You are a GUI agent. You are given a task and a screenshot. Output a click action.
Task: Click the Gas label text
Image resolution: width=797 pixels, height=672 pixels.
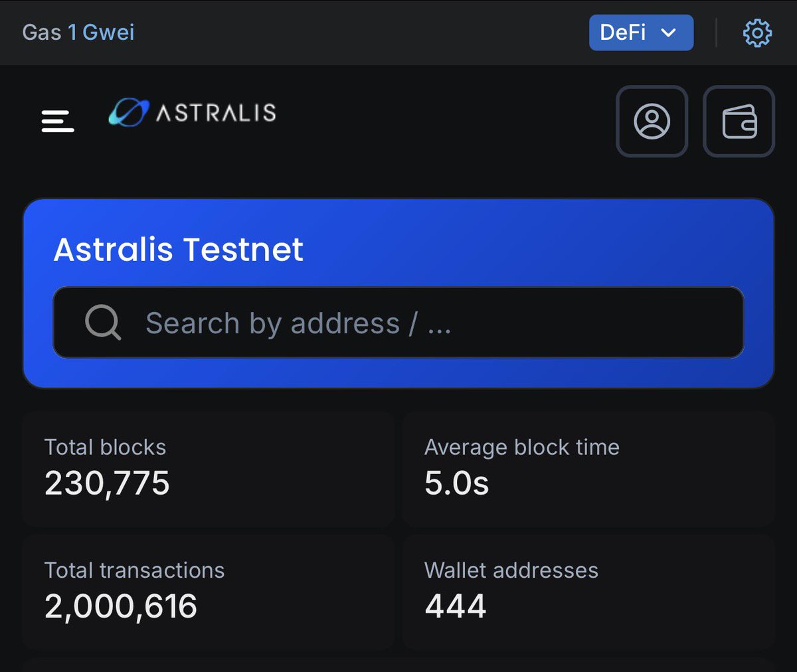pyautogui.click(x=41, y=32)
